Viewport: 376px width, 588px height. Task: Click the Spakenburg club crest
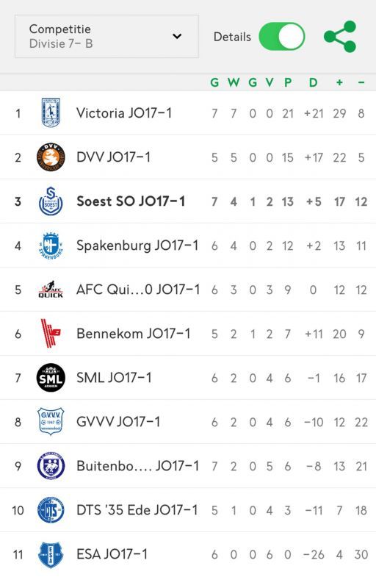click(51, 245)
